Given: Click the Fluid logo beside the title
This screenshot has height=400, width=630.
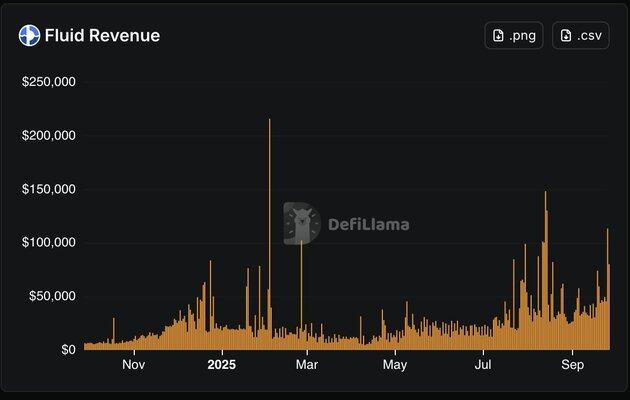Looking at the screenshot, I should pyautogui.click(x=29, y=35).
